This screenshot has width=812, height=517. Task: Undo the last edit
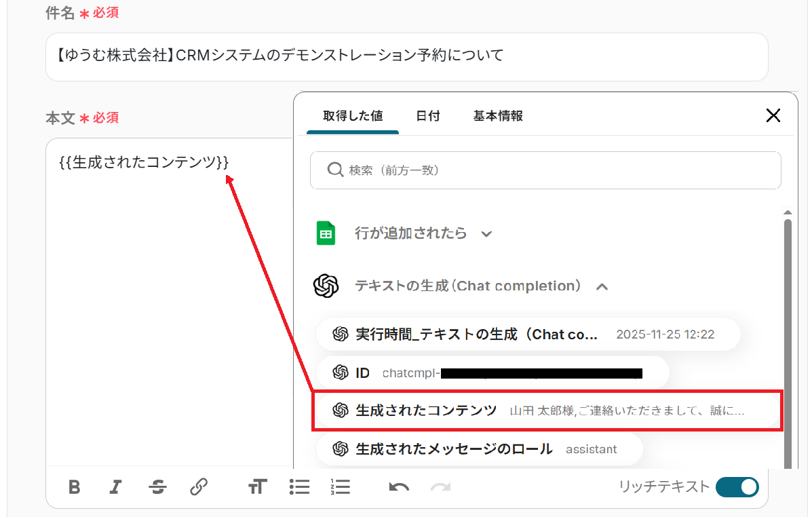[x=399, y=487]
